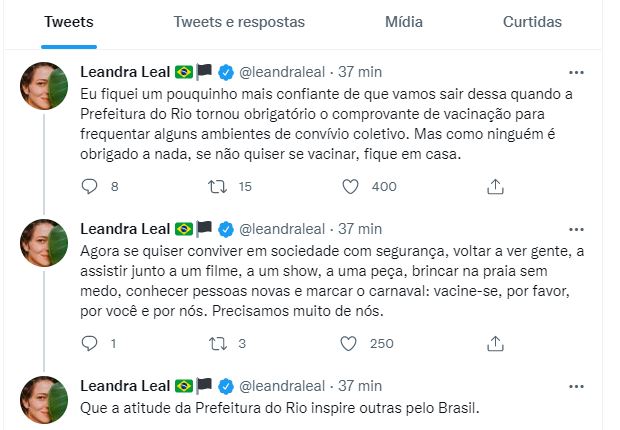Open the more options menu on first tweet
Image resolution: width=620 pixels, height=430 pixels.
point(576,73)
